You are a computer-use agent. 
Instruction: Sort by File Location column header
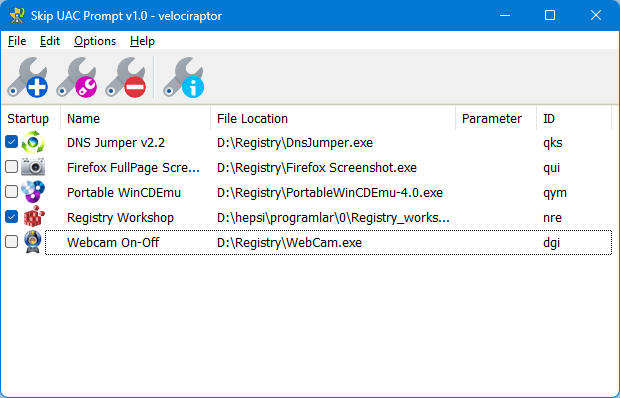tap(333, 119)
